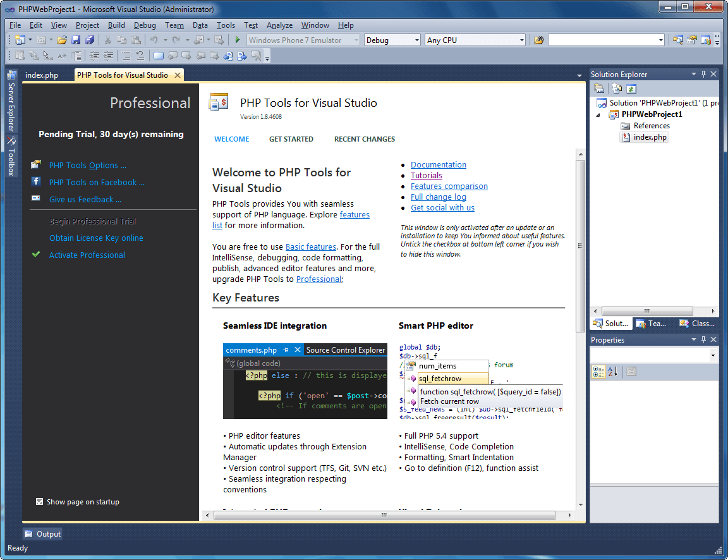Click the Save All icon
728x560 pixels.
pos(90,40)
